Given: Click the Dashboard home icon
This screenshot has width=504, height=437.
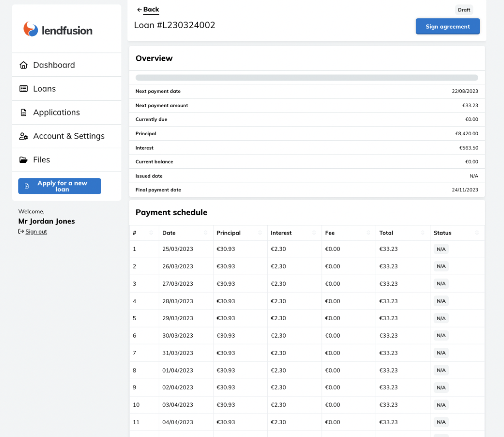Looking at the screenshot, I should [23, 65].
